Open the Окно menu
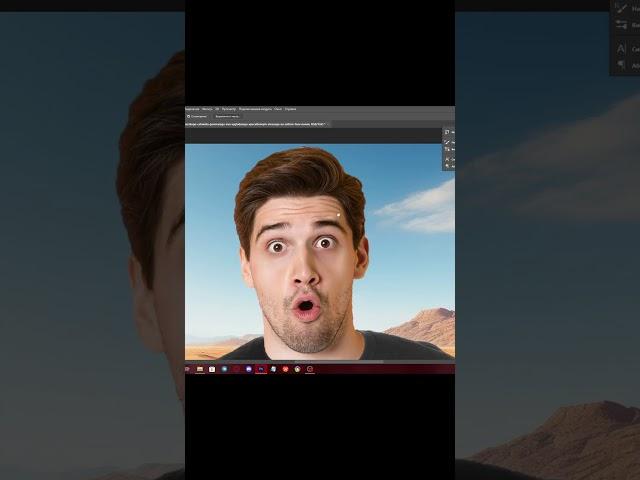 click(x=278, y=109)
